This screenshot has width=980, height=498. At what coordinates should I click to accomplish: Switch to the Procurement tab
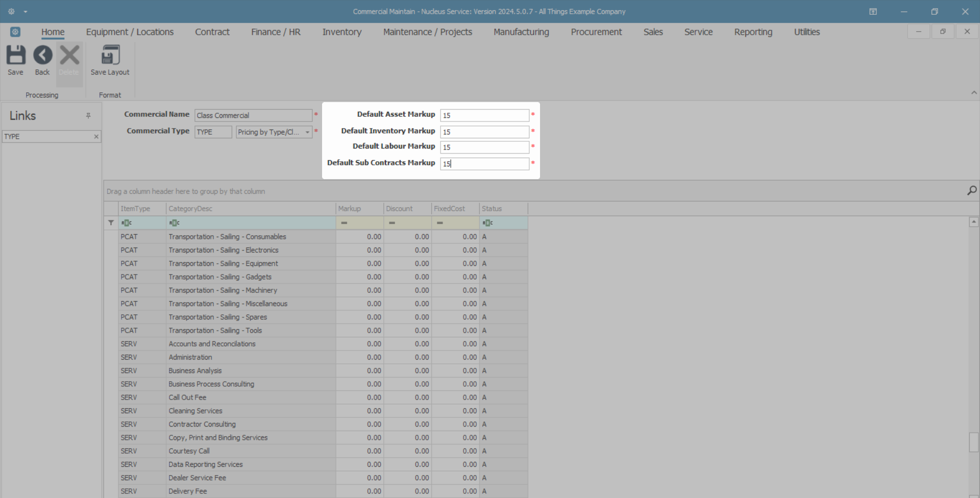(596, 32)
